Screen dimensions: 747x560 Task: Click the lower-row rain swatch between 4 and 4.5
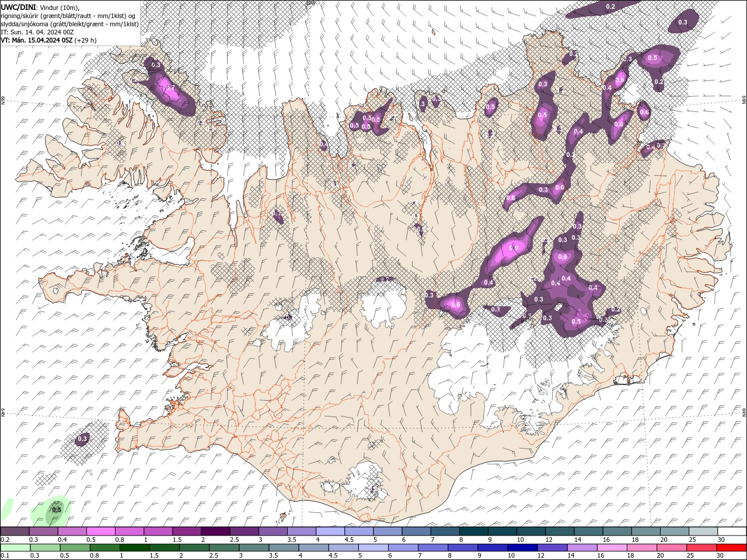pyautogui.click(x=313, y=548)
